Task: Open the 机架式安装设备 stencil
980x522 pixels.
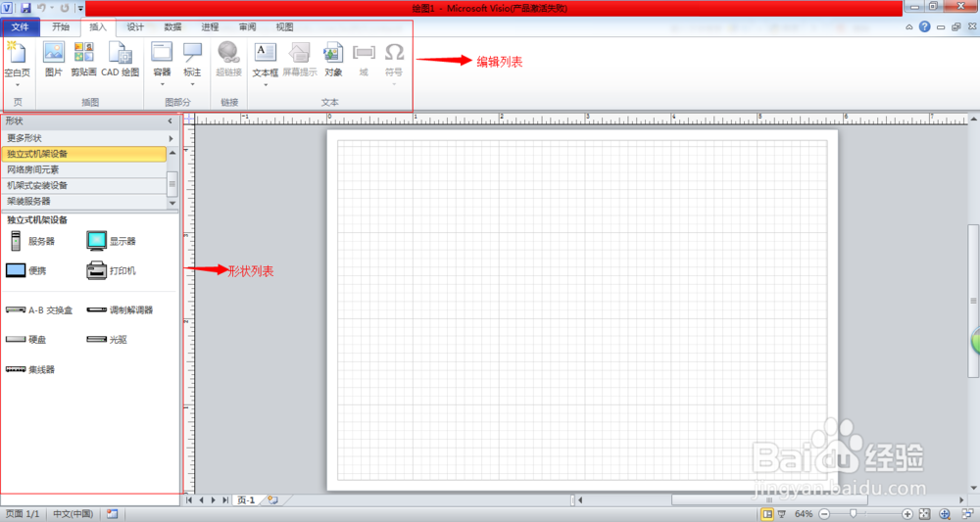Action: pos(83,185)
